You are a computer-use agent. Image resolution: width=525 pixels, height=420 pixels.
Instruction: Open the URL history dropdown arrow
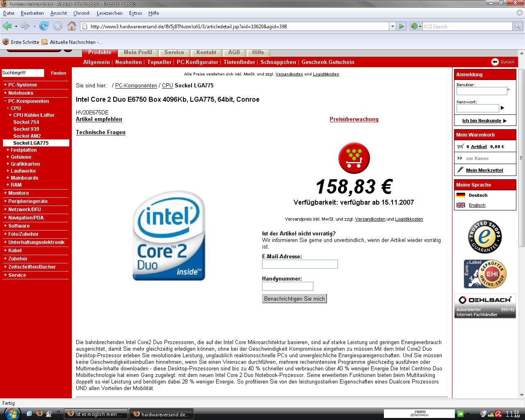coord(393,26)
